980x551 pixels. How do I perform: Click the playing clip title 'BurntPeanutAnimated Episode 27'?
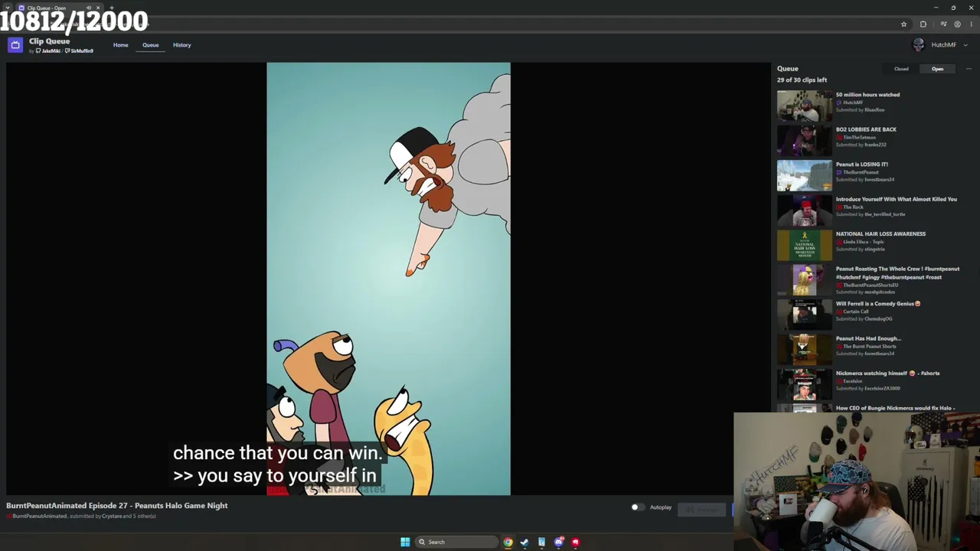(117, 506)
